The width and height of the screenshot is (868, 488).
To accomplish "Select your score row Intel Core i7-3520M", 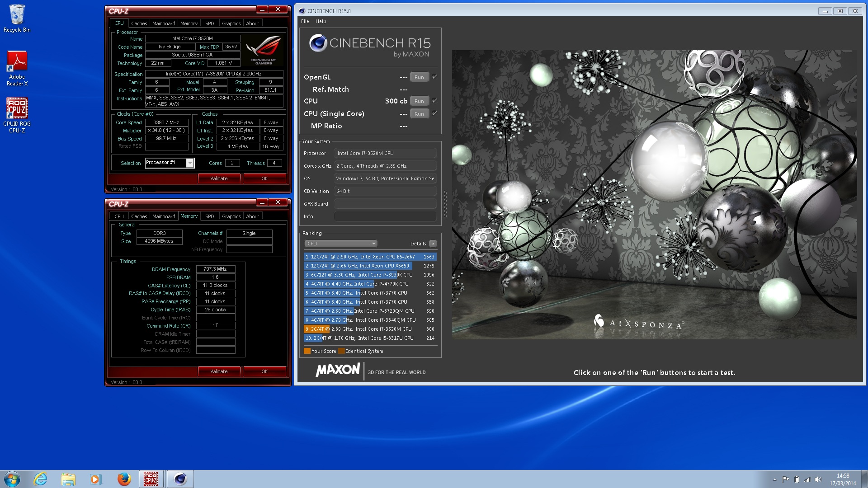I will (x=370, y=329).
